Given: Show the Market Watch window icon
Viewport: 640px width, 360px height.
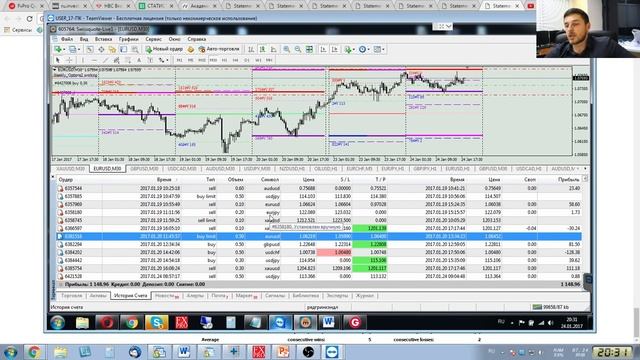Looking at the screenshot, I should tap(89, 49).
